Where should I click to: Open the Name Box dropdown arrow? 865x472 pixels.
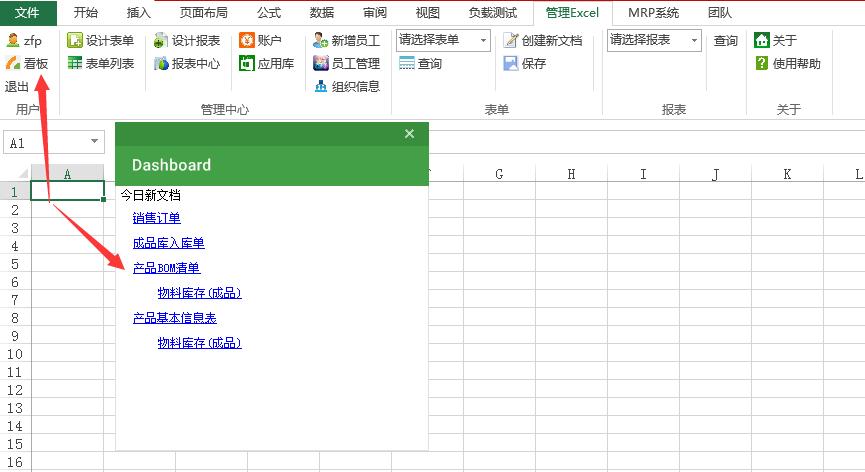[95, 142]
